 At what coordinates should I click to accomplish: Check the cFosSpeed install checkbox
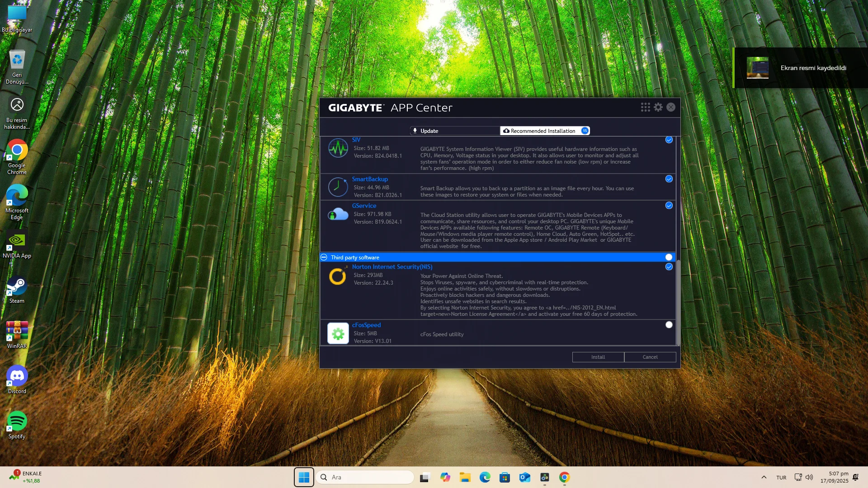coord(669,325)
